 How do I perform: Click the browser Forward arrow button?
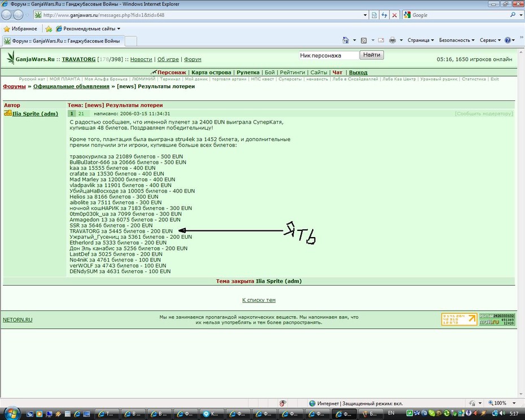pyautogui.click(x=18, y=15)
